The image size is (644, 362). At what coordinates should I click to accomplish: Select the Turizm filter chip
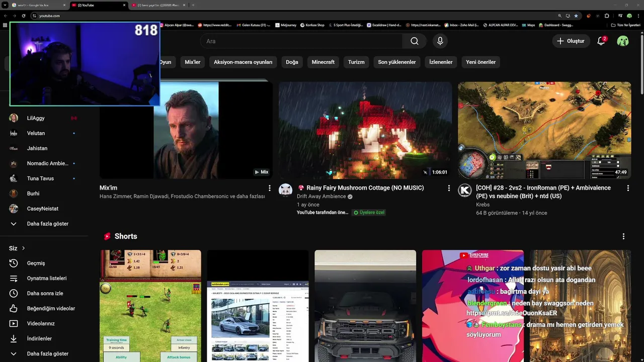point(356,62)
